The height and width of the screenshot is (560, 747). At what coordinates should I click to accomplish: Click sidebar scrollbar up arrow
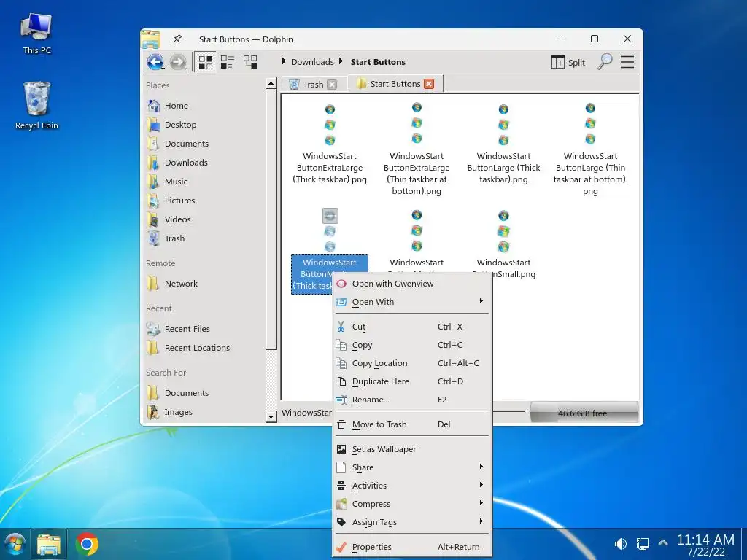click(x=271, y=84)
